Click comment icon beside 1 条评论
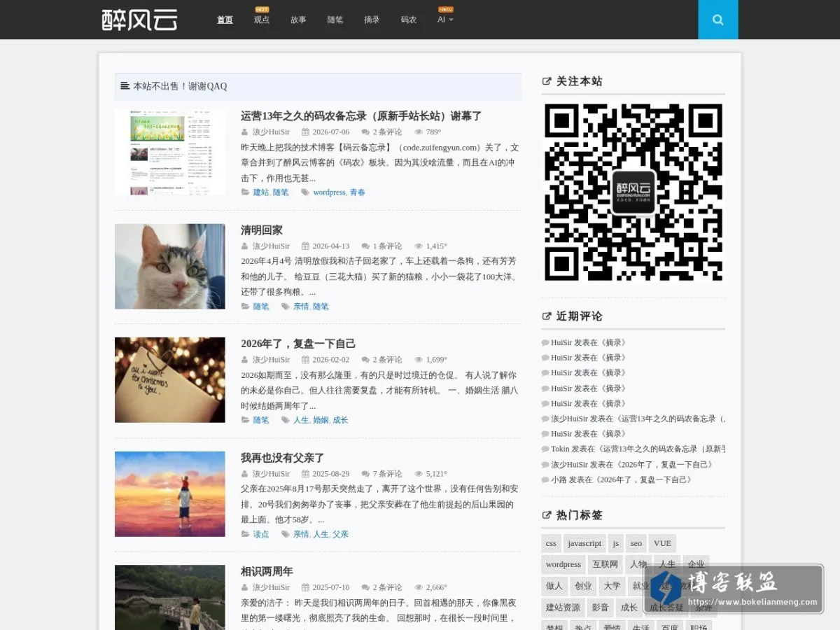 point(365,246)
